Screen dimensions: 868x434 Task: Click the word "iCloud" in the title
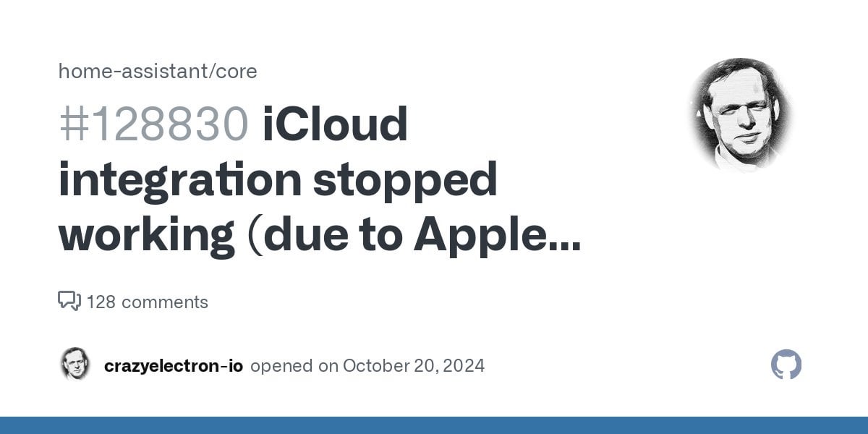[336, 124]
